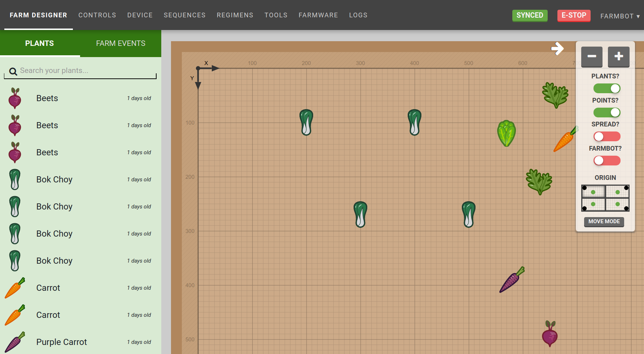
Task: Select the purple carrot on the map
Action: pos(512,280)
